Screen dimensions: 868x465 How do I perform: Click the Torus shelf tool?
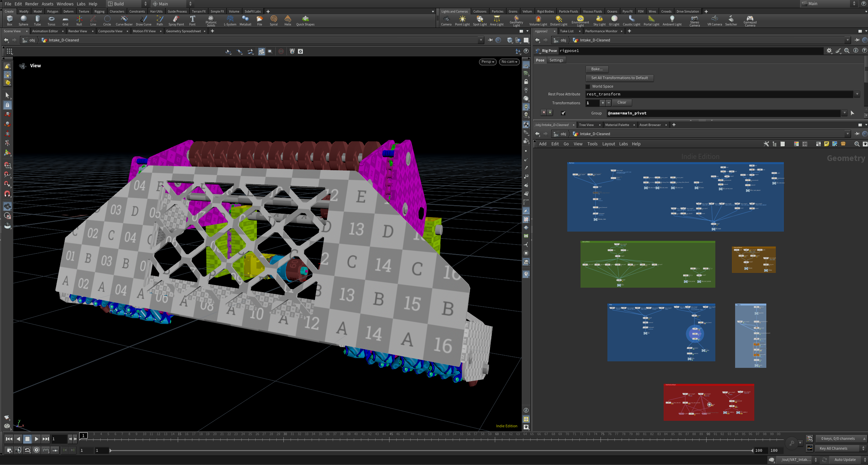51,21
